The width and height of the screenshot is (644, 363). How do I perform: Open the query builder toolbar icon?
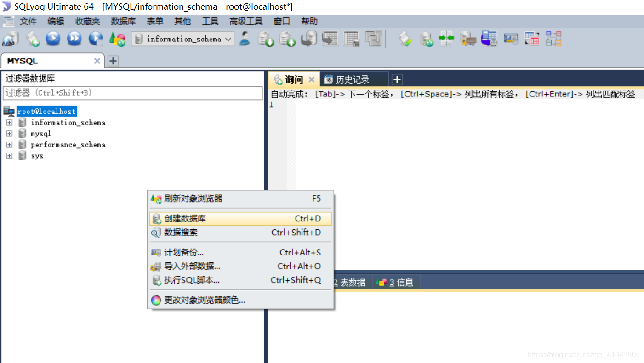tap(532, 39)
